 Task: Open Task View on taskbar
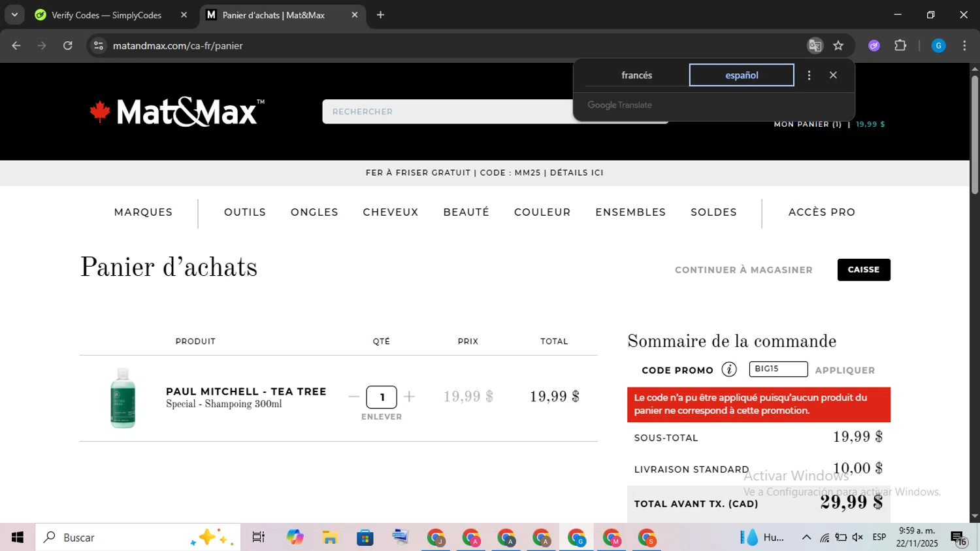(x=259, y=537)
